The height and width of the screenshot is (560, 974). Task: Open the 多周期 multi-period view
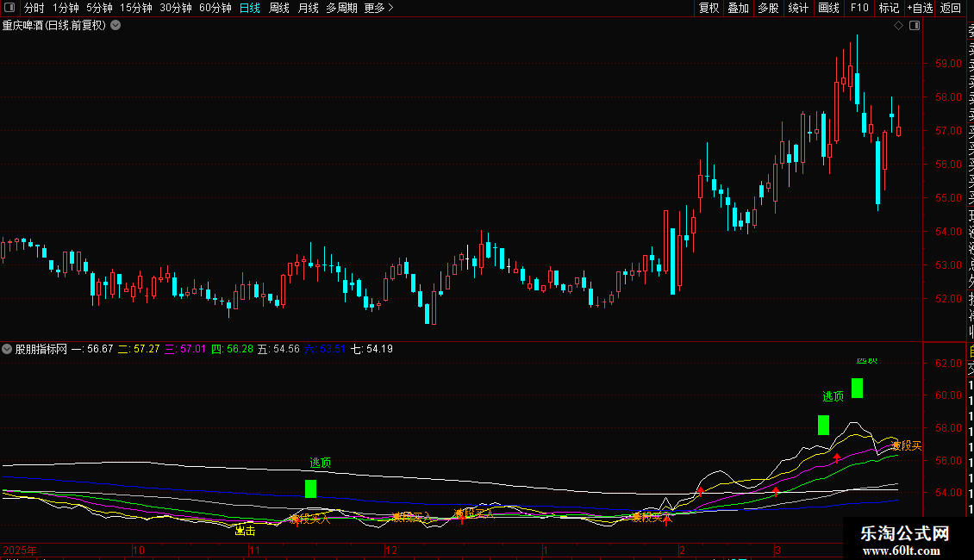pos(341,9)
